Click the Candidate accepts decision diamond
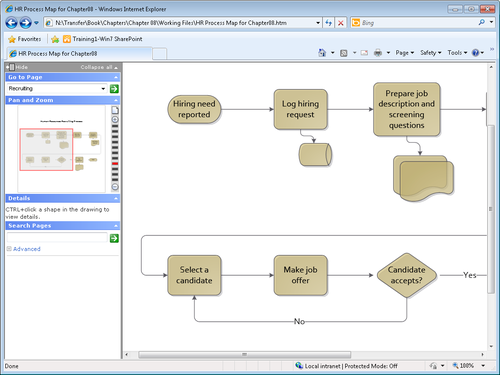This screenshot has height=375, width=500. click(x=407, y=275)
